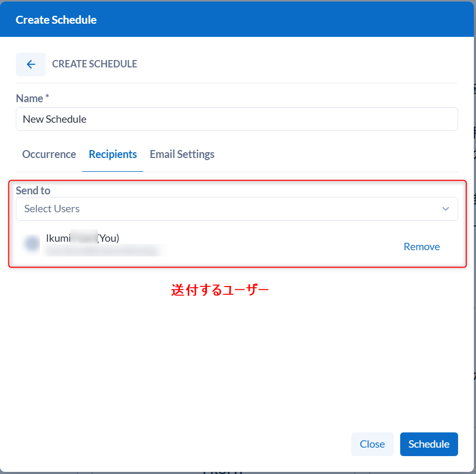Click the CREATE SCHEDULE heading text

pyautogui.click(x=94, y=64)
